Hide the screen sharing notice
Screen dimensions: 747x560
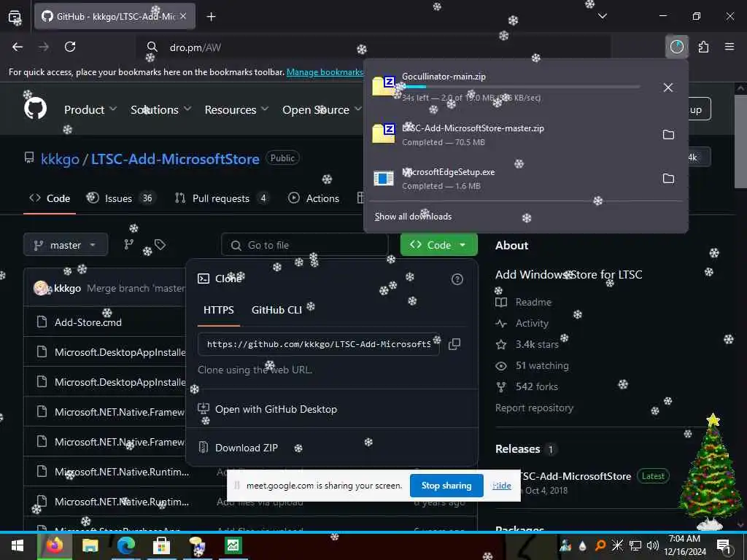point(502,485)
